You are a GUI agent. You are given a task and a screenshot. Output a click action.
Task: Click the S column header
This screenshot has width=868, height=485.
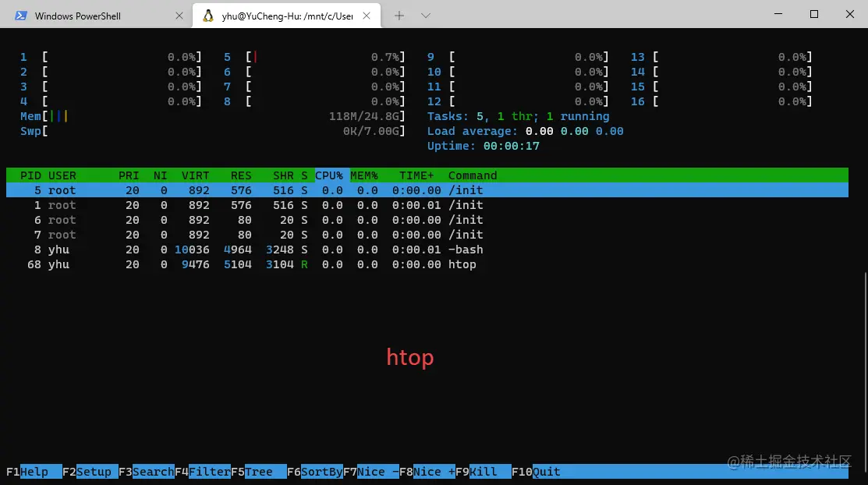[x=304, y=175]
